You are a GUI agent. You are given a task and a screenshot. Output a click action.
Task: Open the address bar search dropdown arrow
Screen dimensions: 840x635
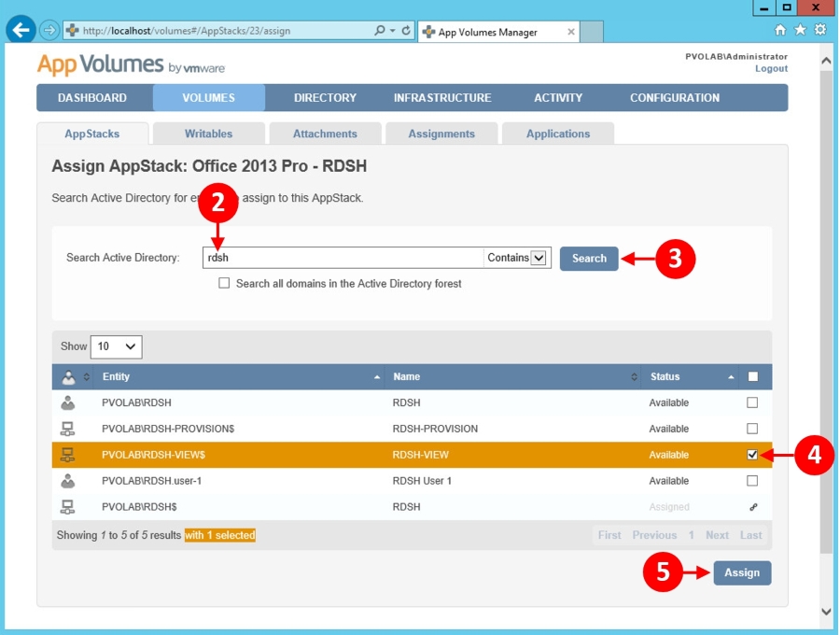(x=393, y=31)
